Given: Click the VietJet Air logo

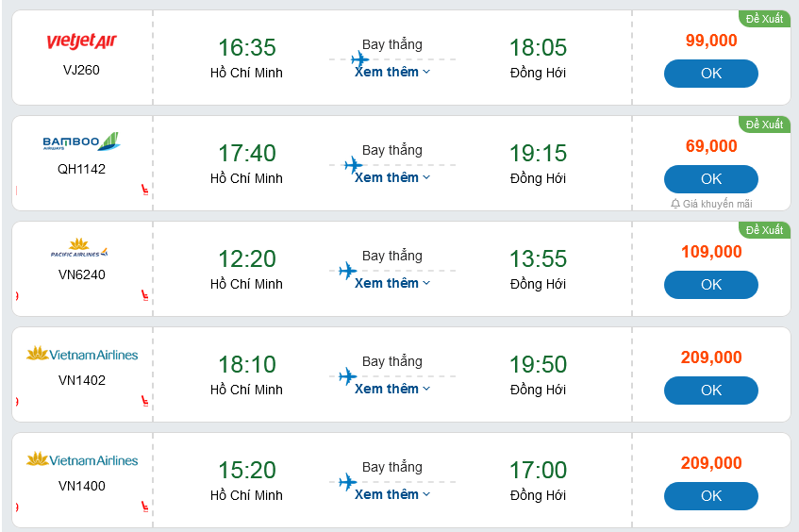Looking at the screenshot, I should point(81,42).
